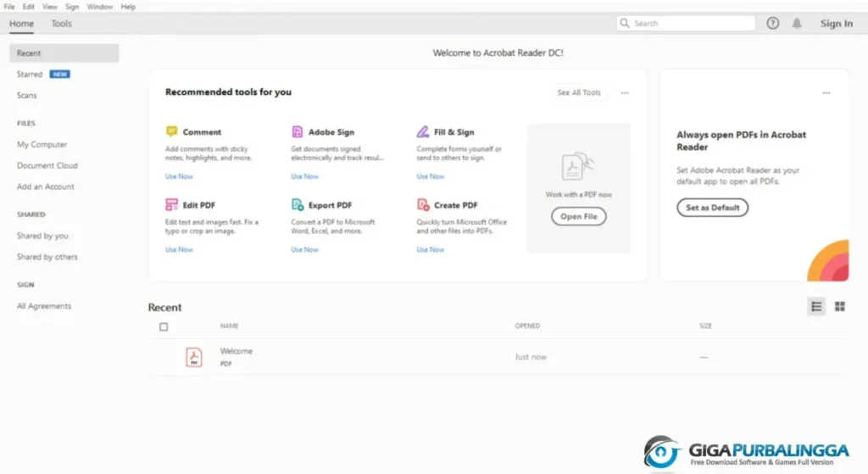
Task: Click the Export PDF tool title
Action: 330,205
